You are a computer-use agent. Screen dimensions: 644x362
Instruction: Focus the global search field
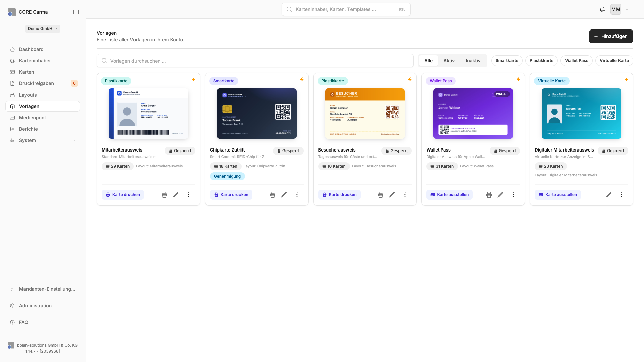tap(346, 9)
